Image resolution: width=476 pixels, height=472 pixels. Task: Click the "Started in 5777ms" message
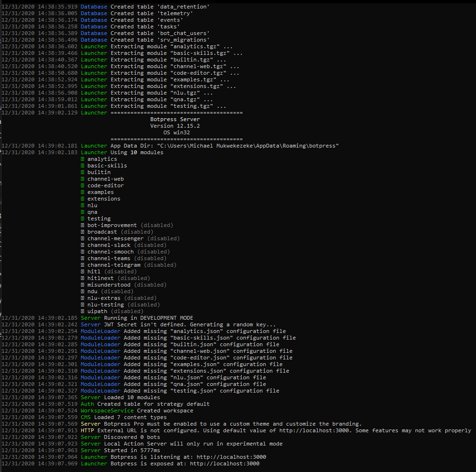point(132,450)
